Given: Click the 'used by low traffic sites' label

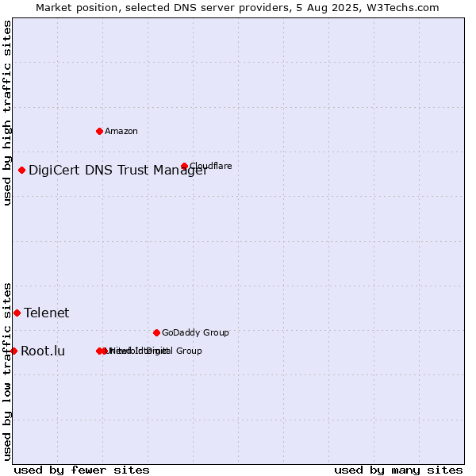Looking at the screenshot, I should click(7, 372).
